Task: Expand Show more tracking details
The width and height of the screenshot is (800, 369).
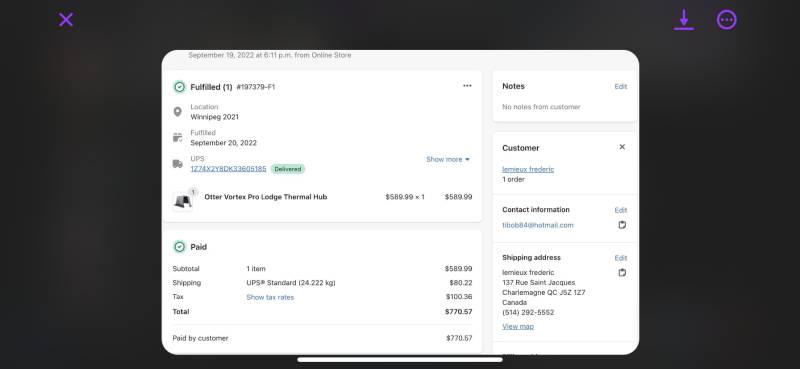Action: [448, 159]
